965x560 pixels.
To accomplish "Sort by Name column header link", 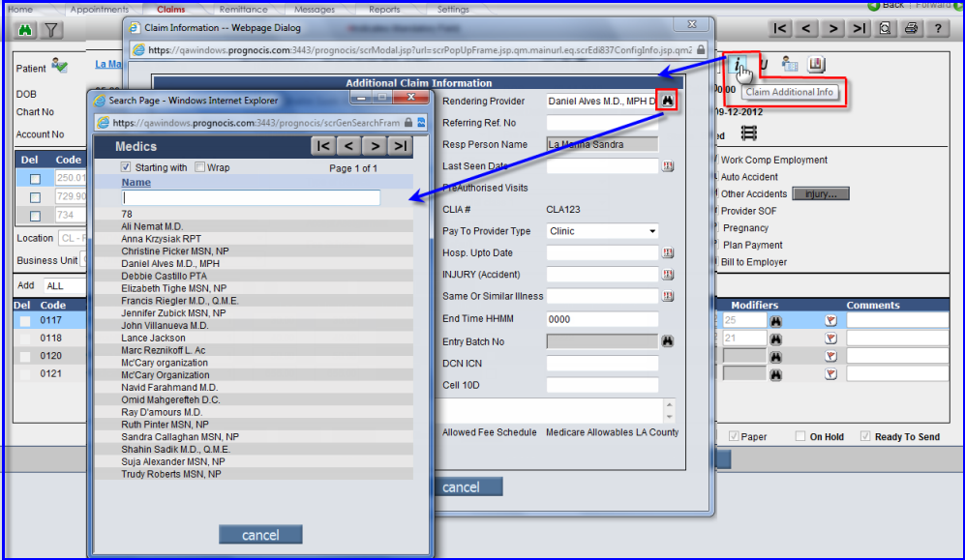I will (x=136, y=183).
